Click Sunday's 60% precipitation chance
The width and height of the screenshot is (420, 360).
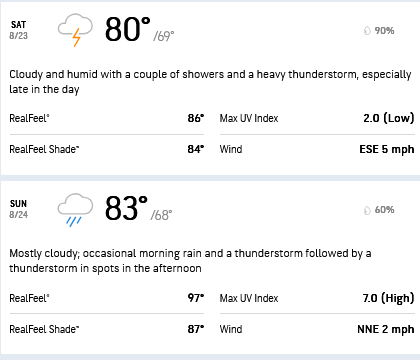[384, 210]
